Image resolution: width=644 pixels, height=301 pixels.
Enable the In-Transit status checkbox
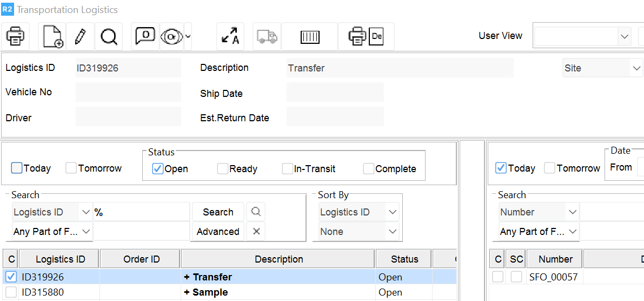coord(288,169)
